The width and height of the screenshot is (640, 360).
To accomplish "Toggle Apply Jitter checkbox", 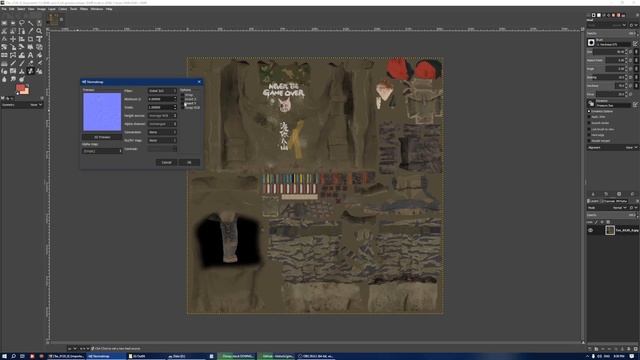I will click(589, 117).
